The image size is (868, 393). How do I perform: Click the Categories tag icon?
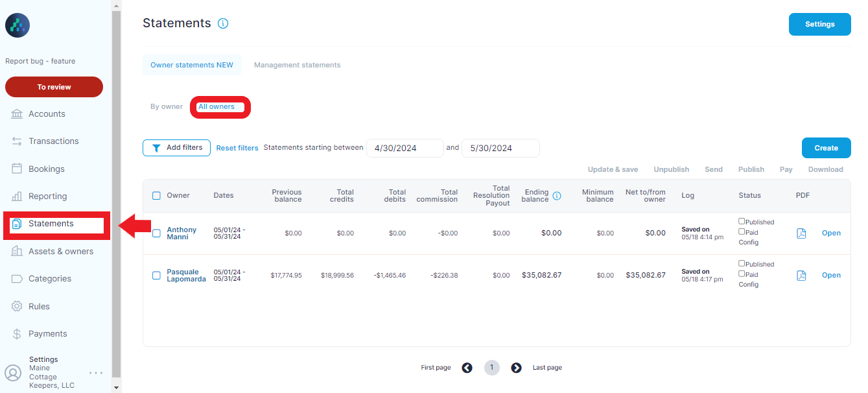click(17, 279)
